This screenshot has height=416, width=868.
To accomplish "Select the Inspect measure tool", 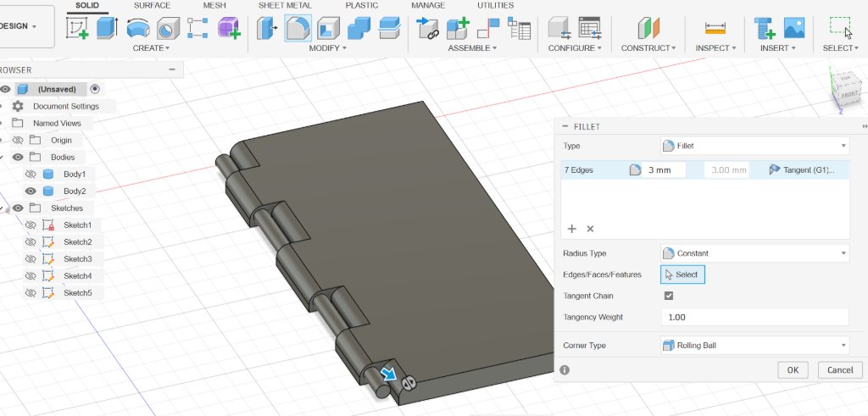I will pos(715,28).
